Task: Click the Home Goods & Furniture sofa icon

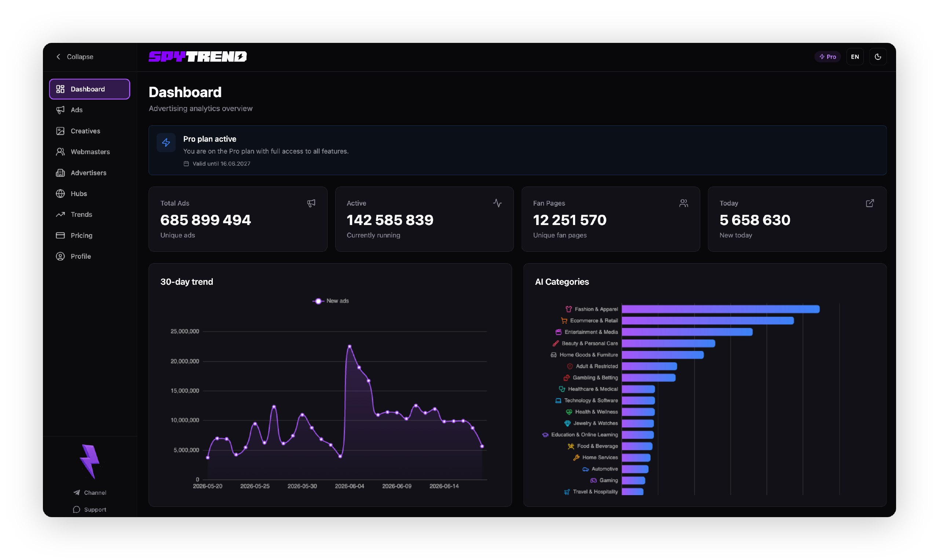Action: (x=553, y=355)
